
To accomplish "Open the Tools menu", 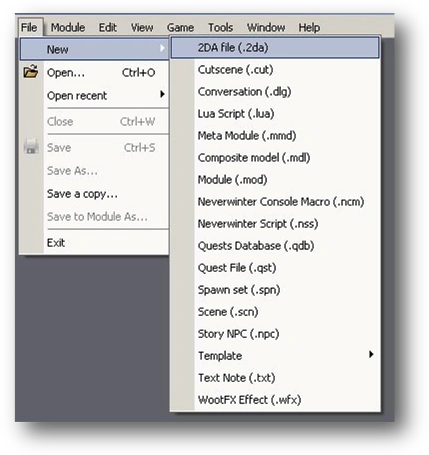I will click(220, 27).
